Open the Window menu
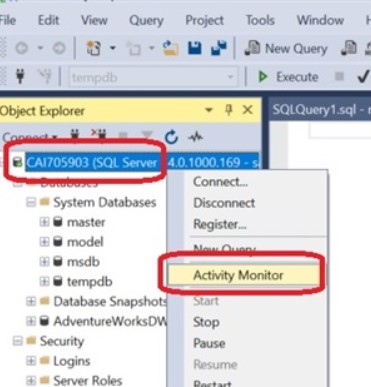 [320, 20]
